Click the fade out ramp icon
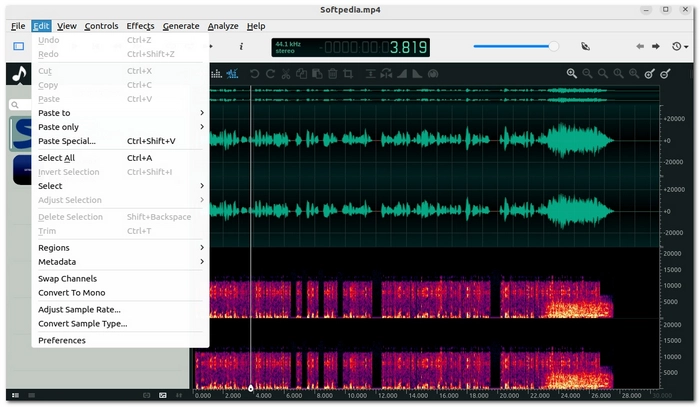The image size is (700, 407). pyautogui.click(x=417, y=74)
